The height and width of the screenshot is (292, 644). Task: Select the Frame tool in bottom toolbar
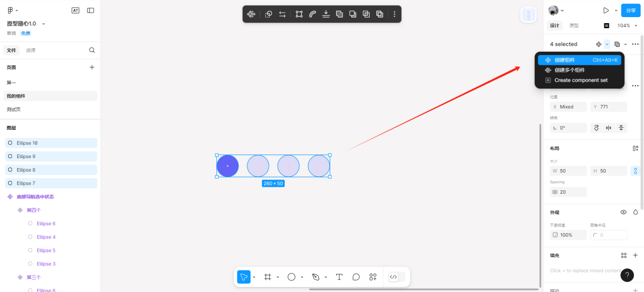point(268,277)
